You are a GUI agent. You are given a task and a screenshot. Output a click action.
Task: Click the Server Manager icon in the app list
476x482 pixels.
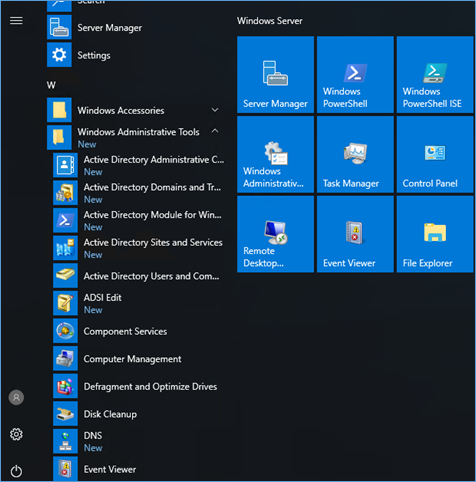59,27
